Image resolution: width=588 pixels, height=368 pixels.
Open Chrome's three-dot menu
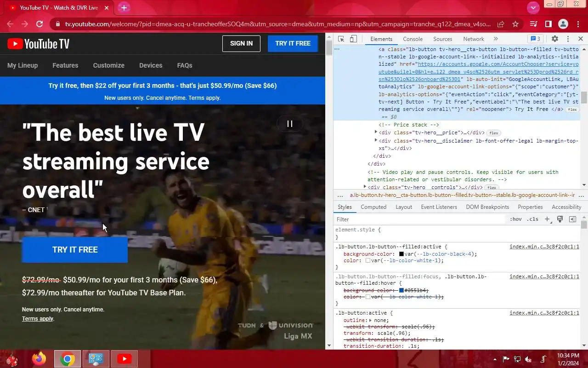tap(578, 24)
